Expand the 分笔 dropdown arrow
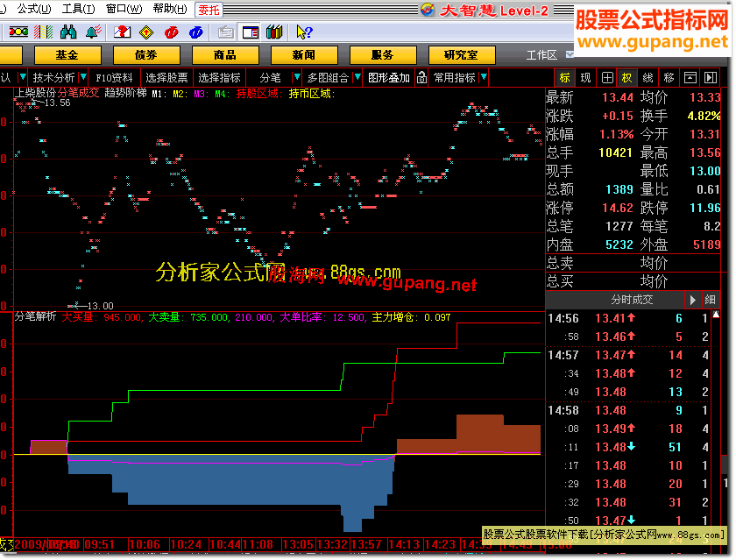 click(297, 77)
